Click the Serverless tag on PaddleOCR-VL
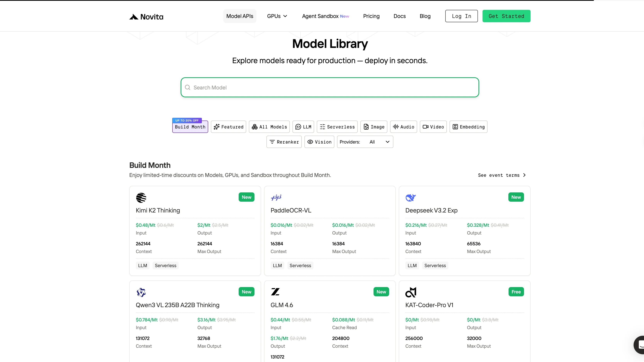Viewport: 644px width, 362px height. coord(300,265)
